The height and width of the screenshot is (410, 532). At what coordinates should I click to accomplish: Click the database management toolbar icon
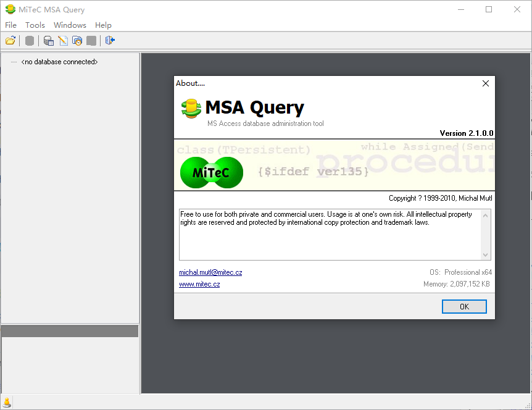point(48,41)
